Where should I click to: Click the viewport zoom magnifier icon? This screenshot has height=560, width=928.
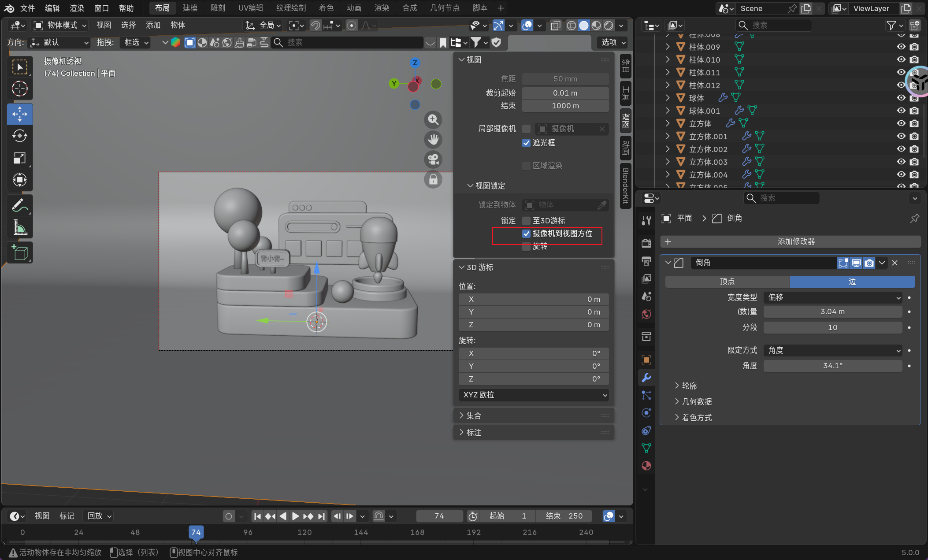(x=433, y=119)
